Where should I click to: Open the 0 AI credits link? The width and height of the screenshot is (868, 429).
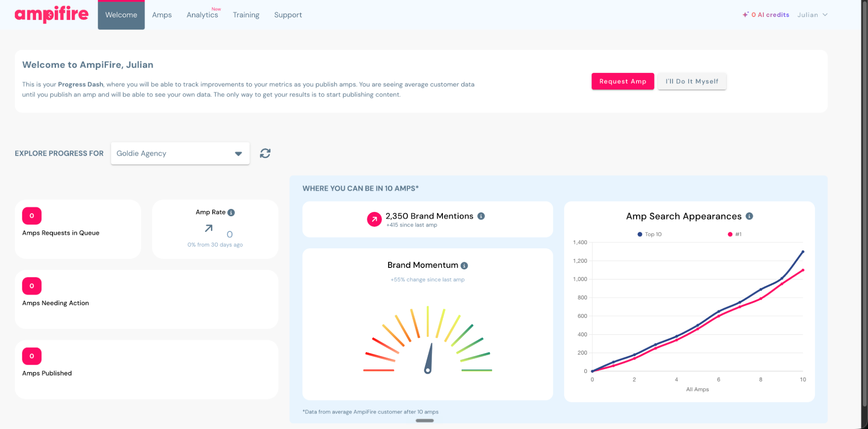coord(770,15)
